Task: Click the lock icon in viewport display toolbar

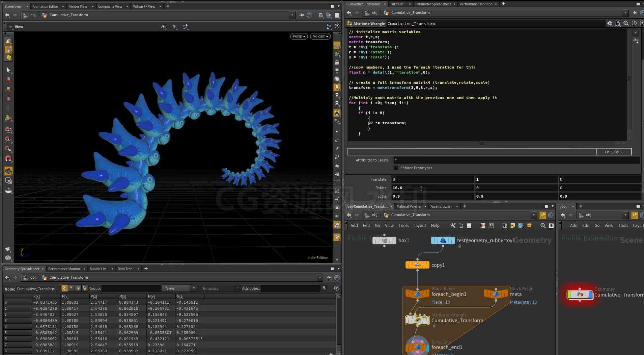Action: 337,62
